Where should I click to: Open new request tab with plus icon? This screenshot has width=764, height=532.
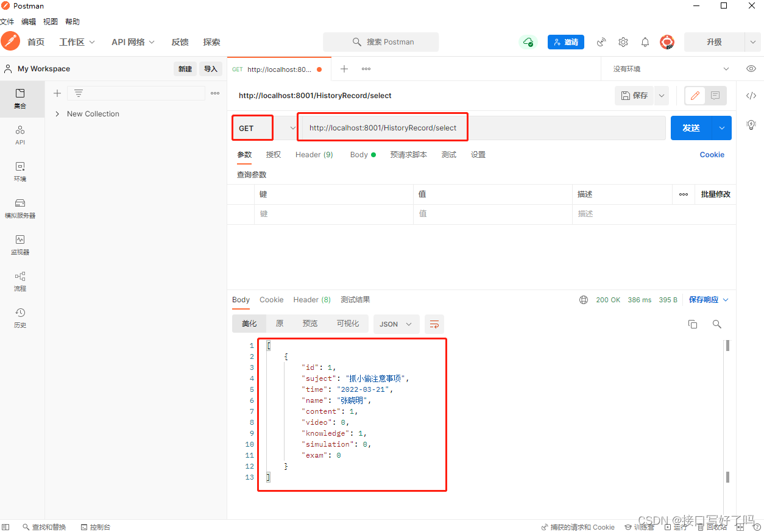coord(344,69)
